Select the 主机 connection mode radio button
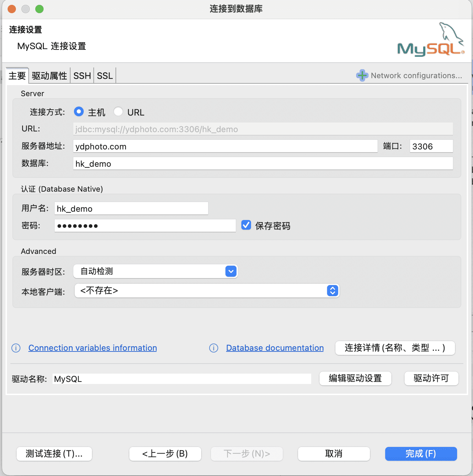This screenshot has height=476, width=473. [x=79, y=111]
